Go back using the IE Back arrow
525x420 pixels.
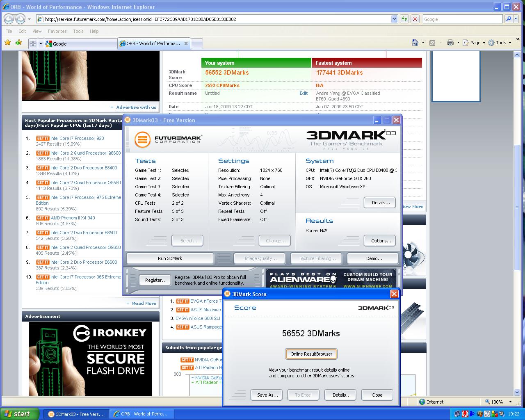point(9,19)
